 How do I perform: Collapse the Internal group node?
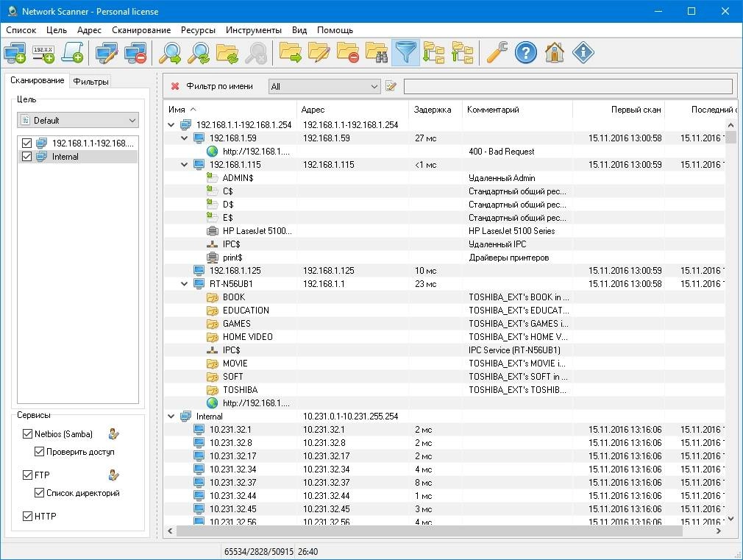click(171, 417)
